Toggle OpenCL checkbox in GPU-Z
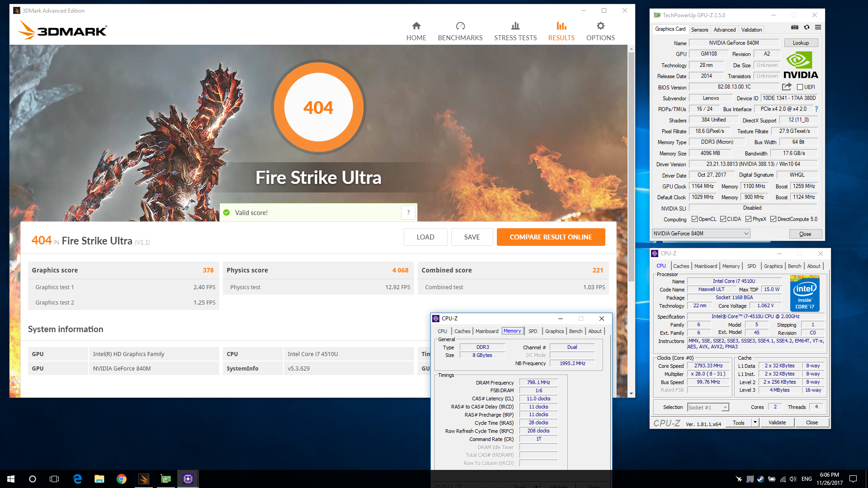Image resolution: width=868 pixels, height=488 pixels. 694,219
